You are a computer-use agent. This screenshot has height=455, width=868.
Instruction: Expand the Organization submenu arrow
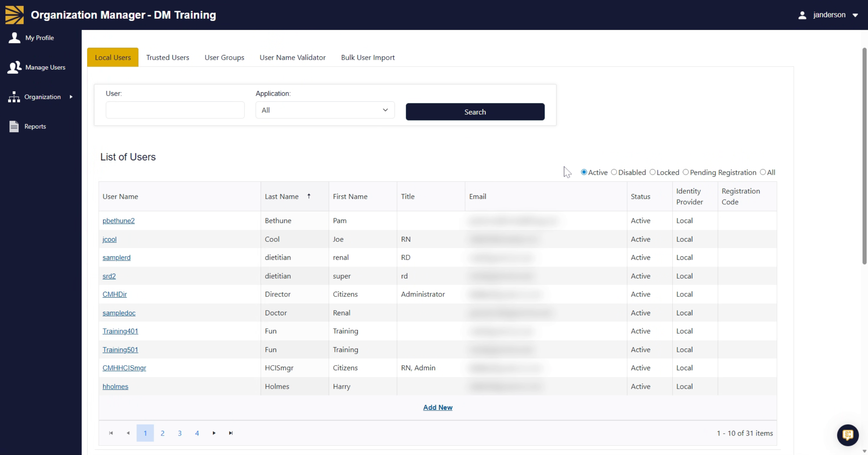[x=71, y=97]
